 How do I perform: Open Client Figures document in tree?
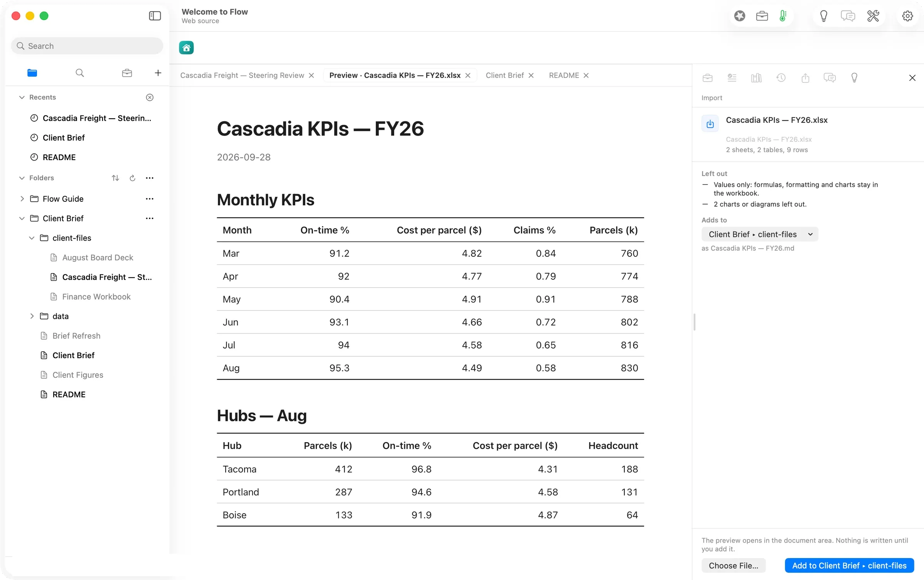pos(78,375)
